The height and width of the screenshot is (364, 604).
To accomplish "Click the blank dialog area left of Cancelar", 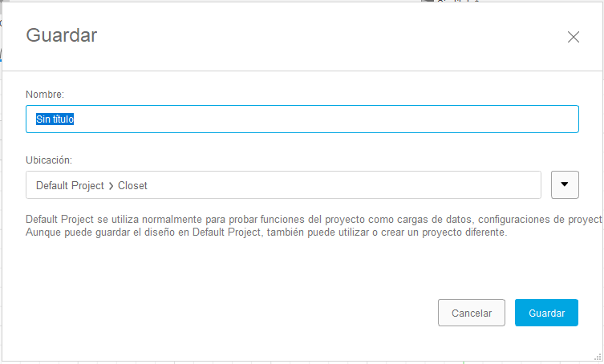I will [241, 313].
